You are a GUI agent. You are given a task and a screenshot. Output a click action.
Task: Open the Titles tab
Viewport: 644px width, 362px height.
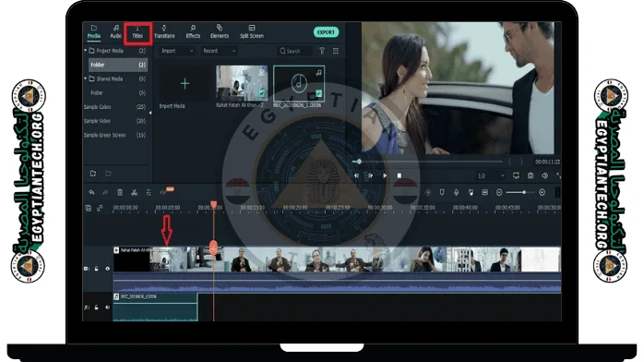coord(137,32)
